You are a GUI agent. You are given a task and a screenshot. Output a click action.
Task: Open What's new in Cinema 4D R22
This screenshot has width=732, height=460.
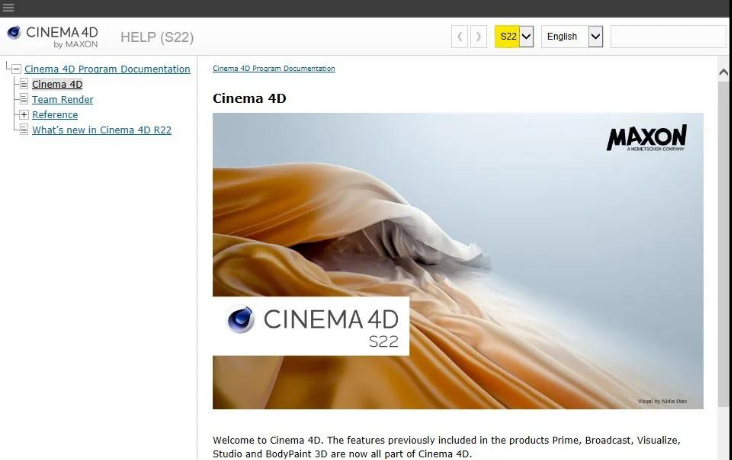coord(102,130)
